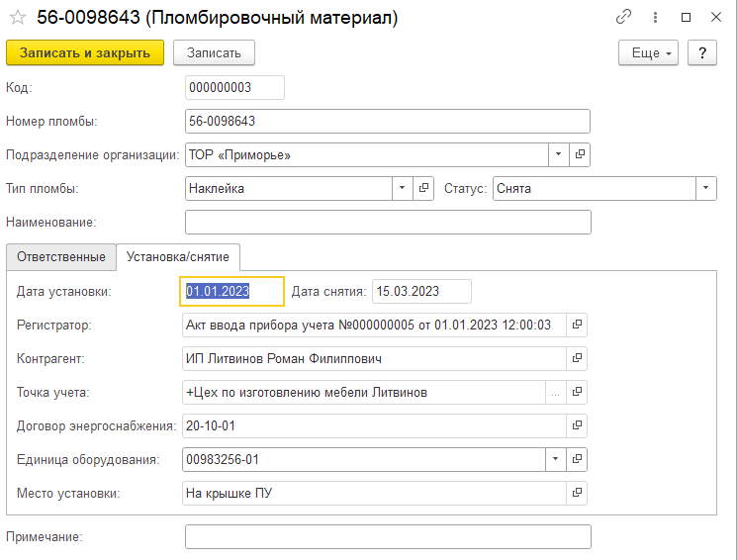
Task: Open the Регистратор document
Action: [578, 325]
